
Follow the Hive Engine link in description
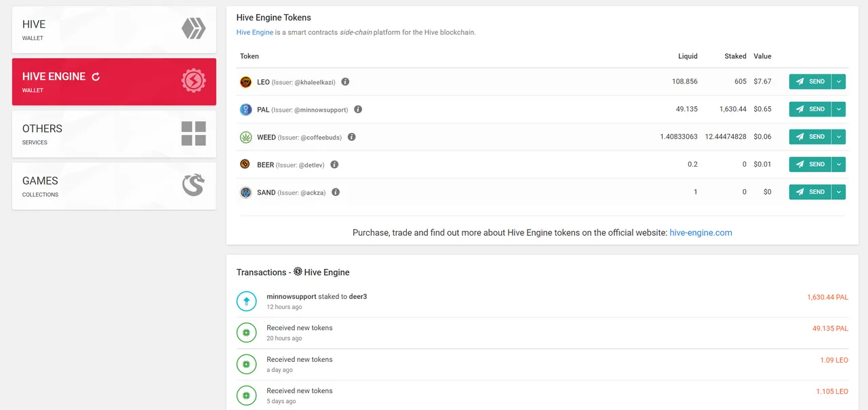[x=255, y=33]
